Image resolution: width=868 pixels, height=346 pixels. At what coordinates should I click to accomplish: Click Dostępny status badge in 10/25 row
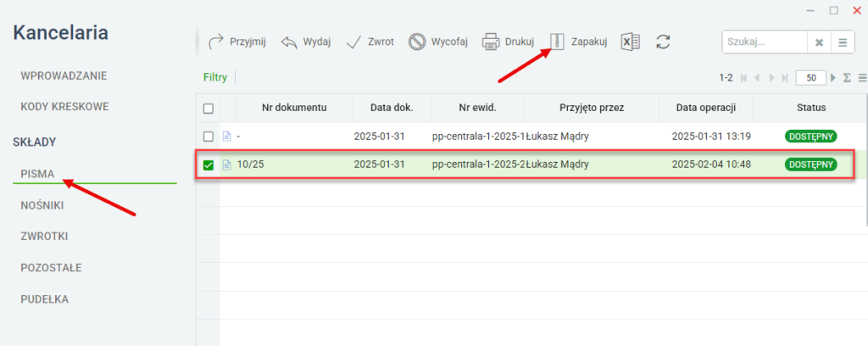[x=811, y=165]
